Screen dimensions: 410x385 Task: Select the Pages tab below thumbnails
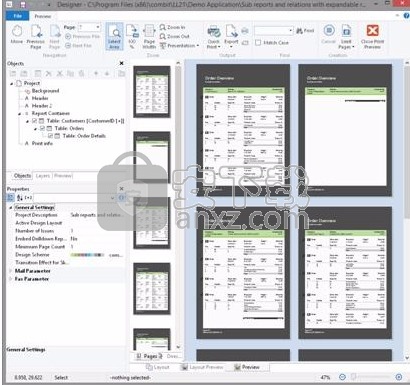tap(150, 356)
